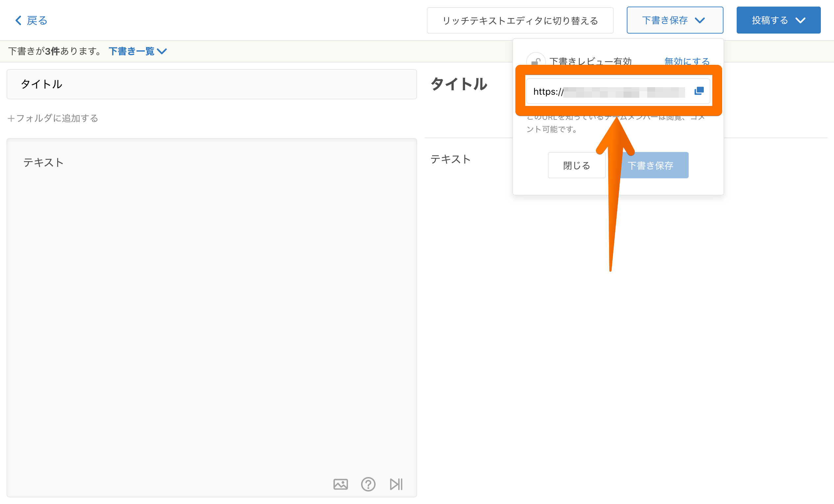Go back using the 戻る link
The image size is (834, 504).
[37, 20]
